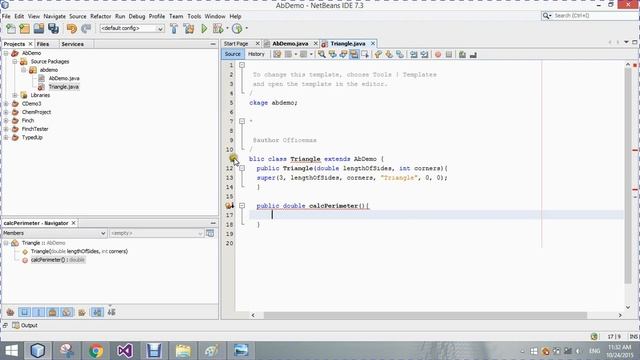Open the Navigate menu
The height and width of the screenshot is (360, 640).
[x=54, y=16]
